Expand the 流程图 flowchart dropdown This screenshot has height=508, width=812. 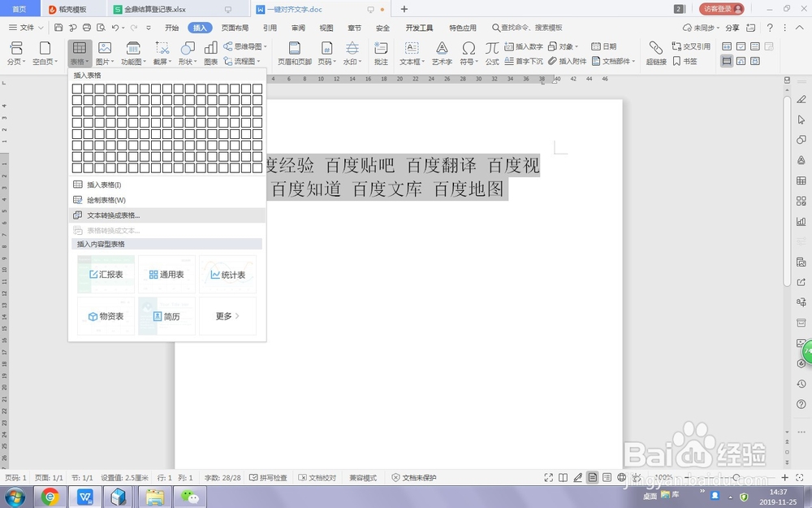pyautogui.click(x=258, y=61)
